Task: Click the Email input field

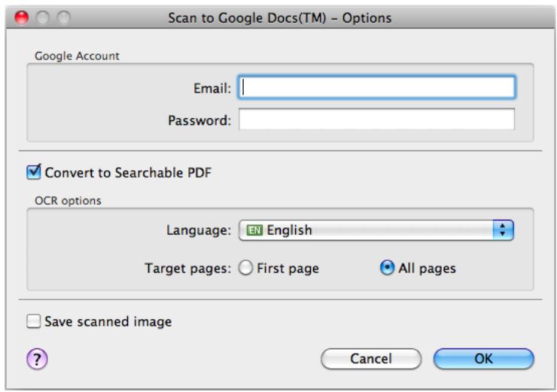Action: point(377,87)
